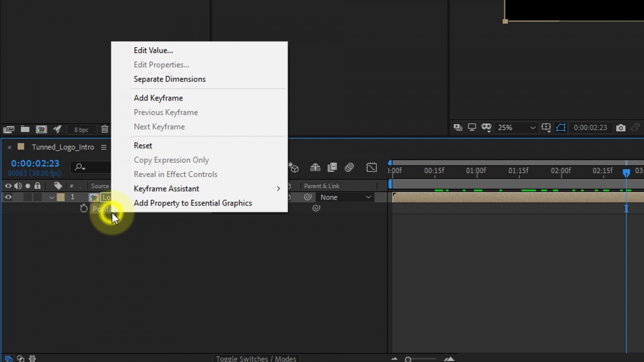Click the Position property pick whip
Screen dimensions: 644x362
[316, 208]
